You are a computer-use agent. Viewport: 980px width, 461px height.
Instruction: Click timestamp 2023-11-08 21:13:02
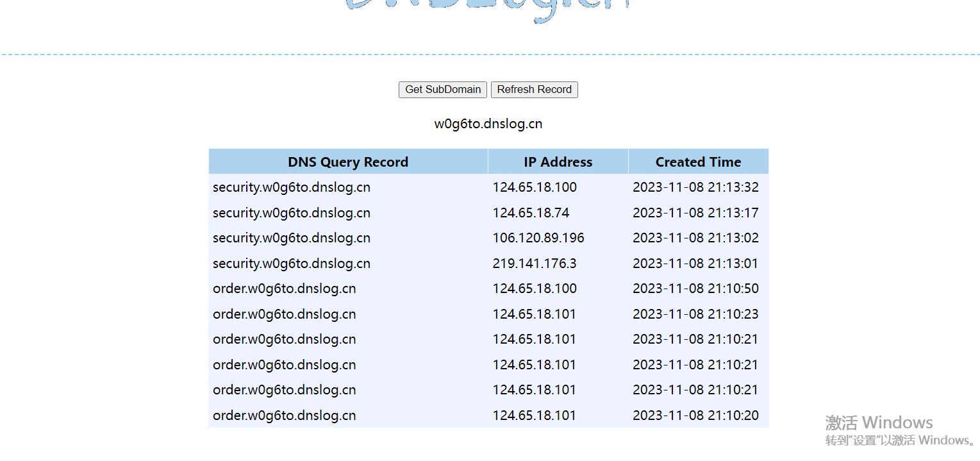695,238
